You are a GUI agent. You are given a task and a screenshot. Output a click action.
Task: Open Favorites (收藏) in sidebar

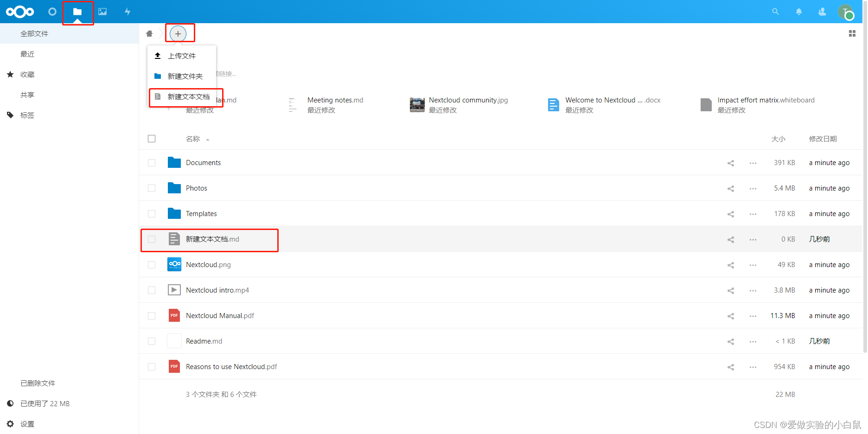[69, 74]
